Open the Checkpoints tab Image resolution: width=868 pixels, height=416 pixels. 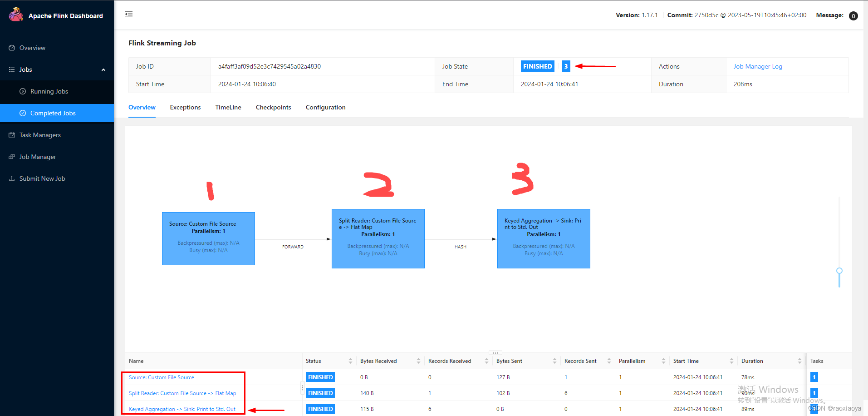[274, 107]
